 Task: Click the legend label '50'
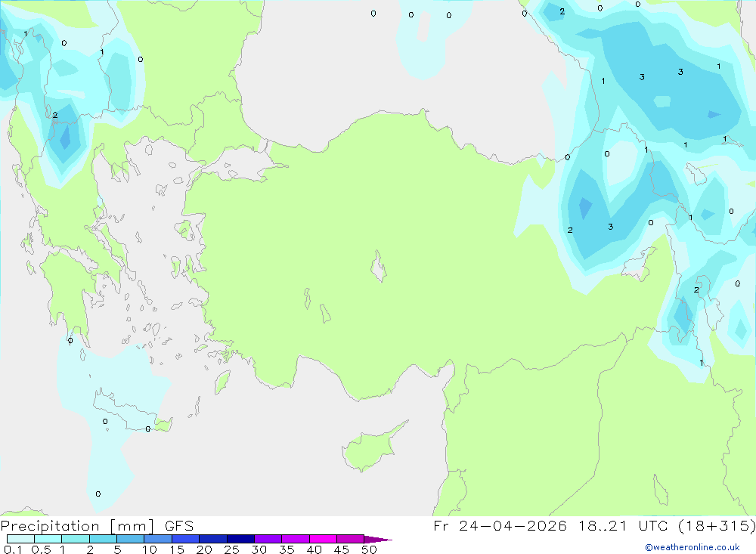coord(369,549)
